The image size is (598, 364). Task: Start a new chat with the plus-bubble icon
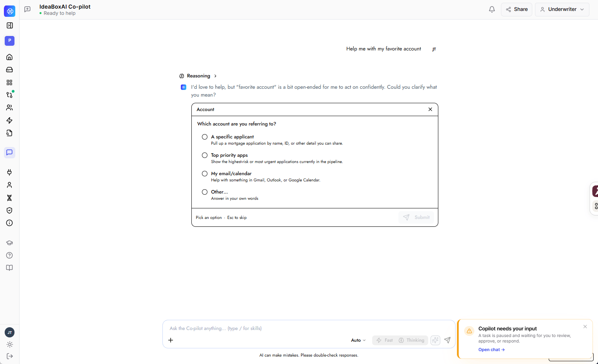[x=27, y=9]
